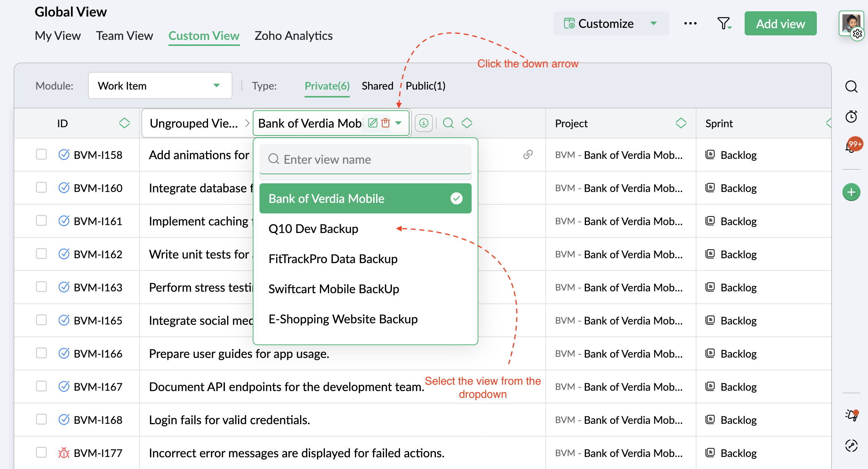Click the Add view button
This screenshot has width=868, height=469.
click(x=780, y=23)
